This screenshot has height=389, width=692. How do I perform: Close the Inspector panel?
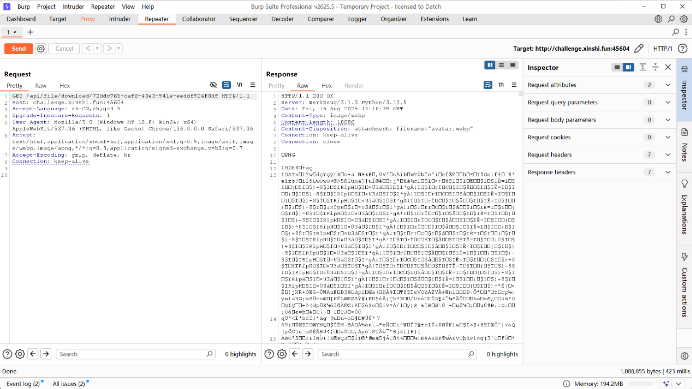pos(668,67)
